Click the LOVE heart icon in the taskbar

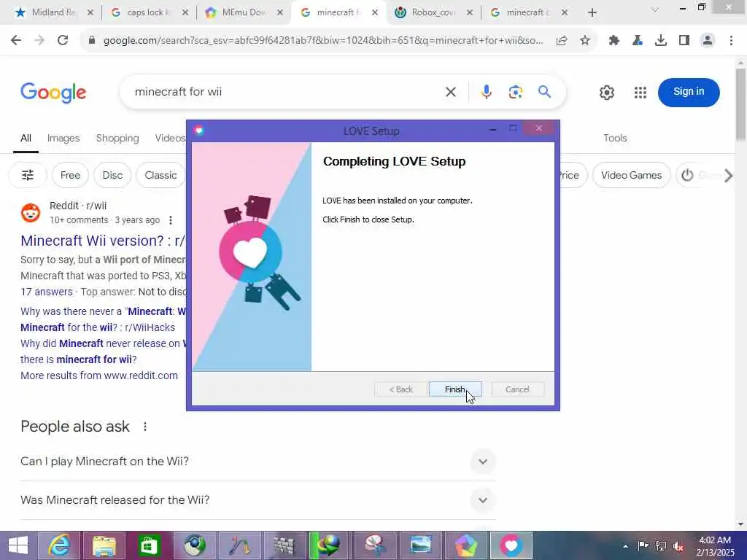coord(511,545)
